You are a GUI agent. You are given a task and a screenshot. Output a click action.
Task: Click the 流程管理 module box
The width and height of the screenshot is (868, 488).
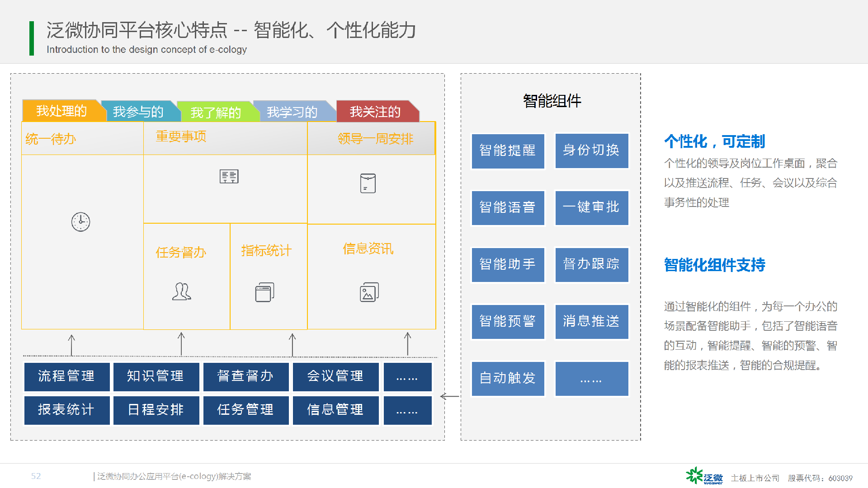[67, 377]
